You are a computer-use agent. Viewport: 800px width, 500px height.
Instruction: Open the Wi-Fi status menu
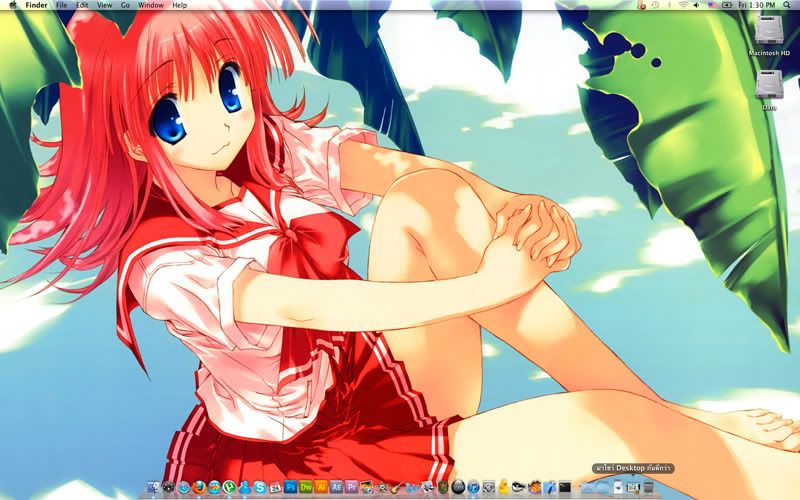point(684,5)
